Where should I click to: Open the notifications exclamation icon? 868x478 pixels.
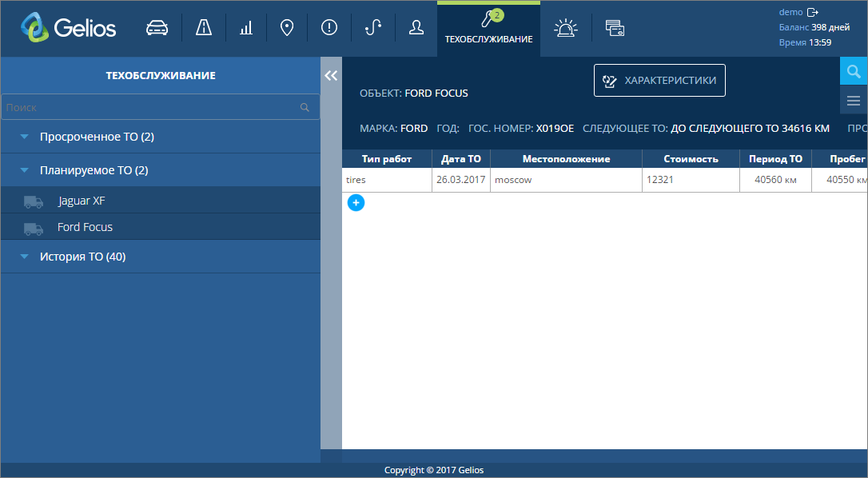point(329,28)
